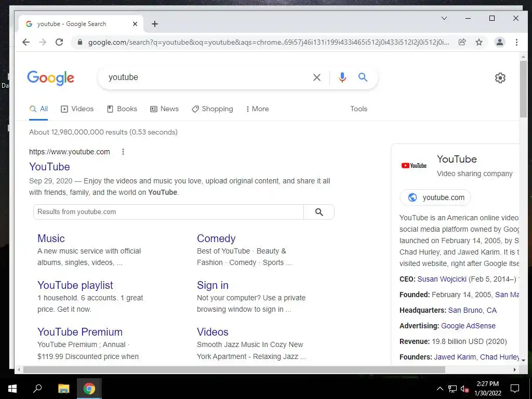Clear the search query with X
The width and height of the screenshot is (532, 399).
click(316, 78)
